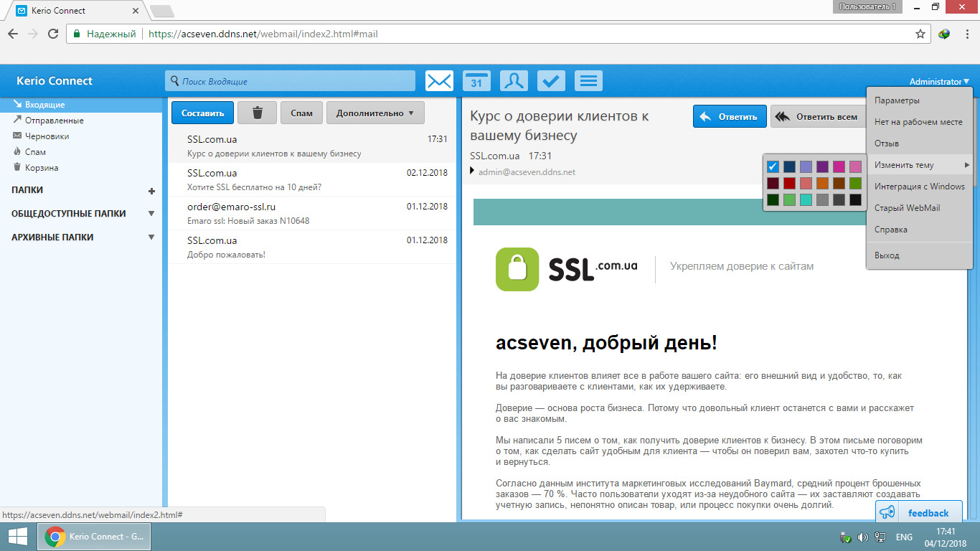Click the green secure padlock in address bar
980x551 pixels.
[77, 34]
